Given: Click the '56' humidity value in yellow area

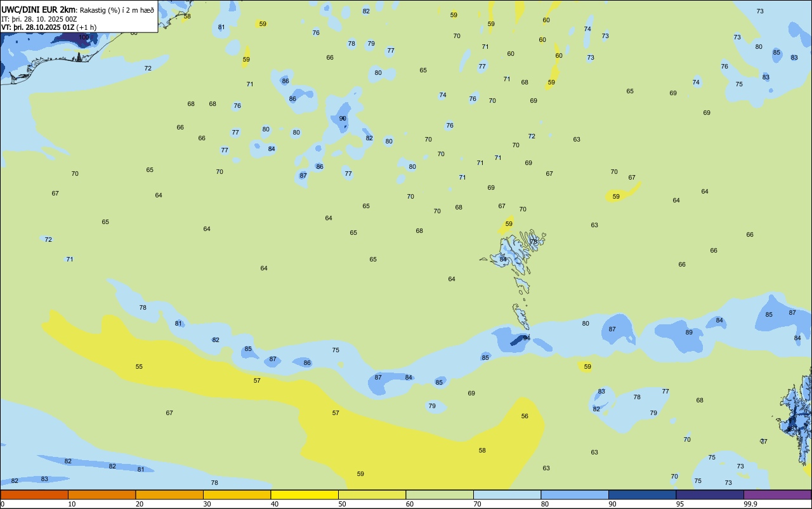Looking at the screenshot, I should click(x=525, y=416).
